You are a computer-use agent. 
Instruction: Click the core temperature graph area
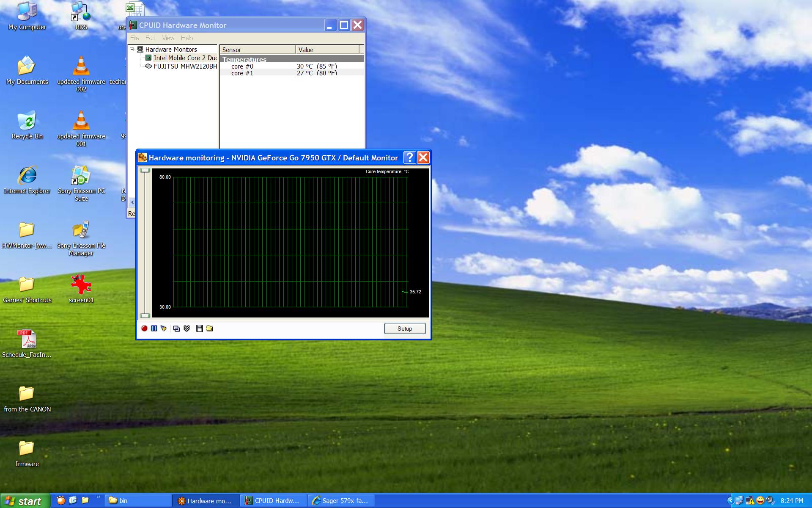290,242
